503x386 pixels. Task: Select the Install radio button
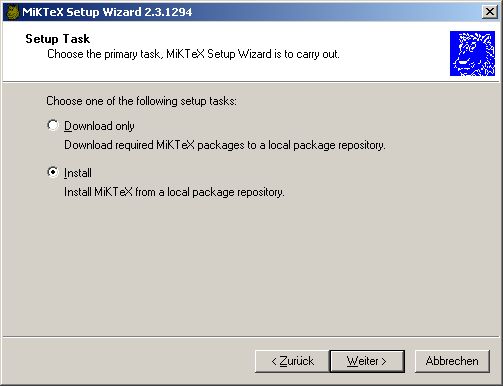(x=53, y=172)
